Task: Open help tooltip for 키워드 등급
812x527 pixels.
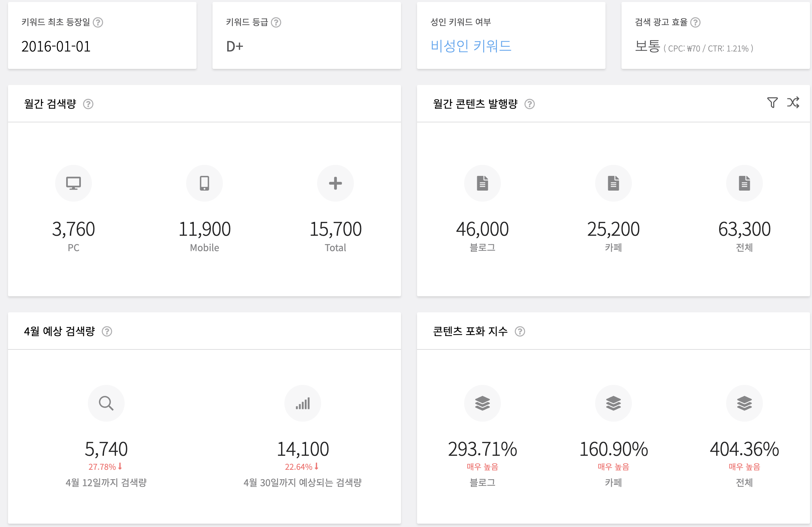Action: pyautogui.click(x=277, y=22)
